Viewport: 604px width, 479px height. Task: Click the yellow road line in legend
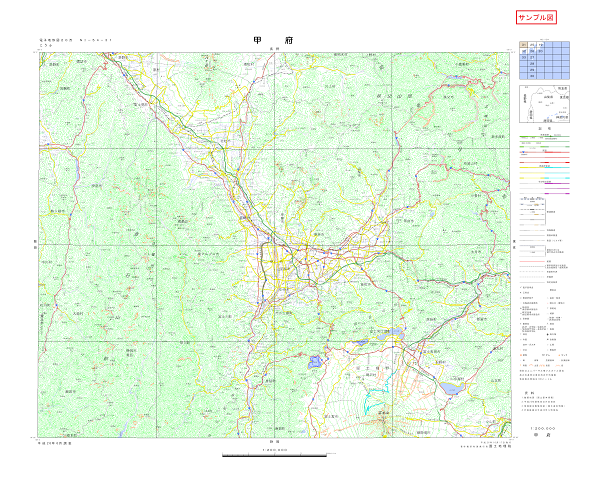532,167
